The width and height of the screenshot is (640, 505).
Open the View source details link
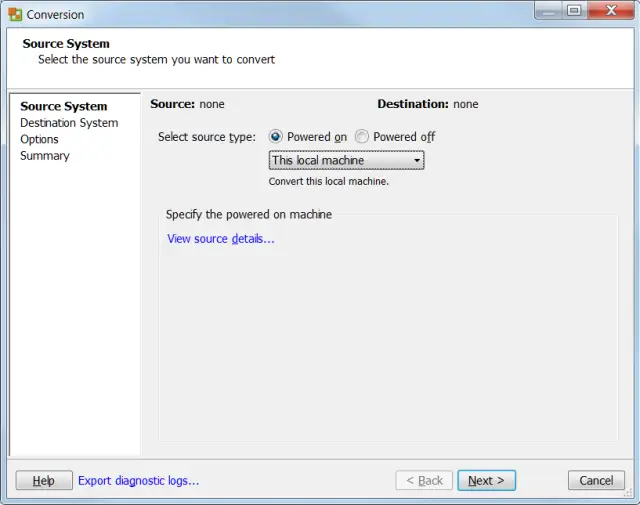pyautogui.click(x=221, y=239)
